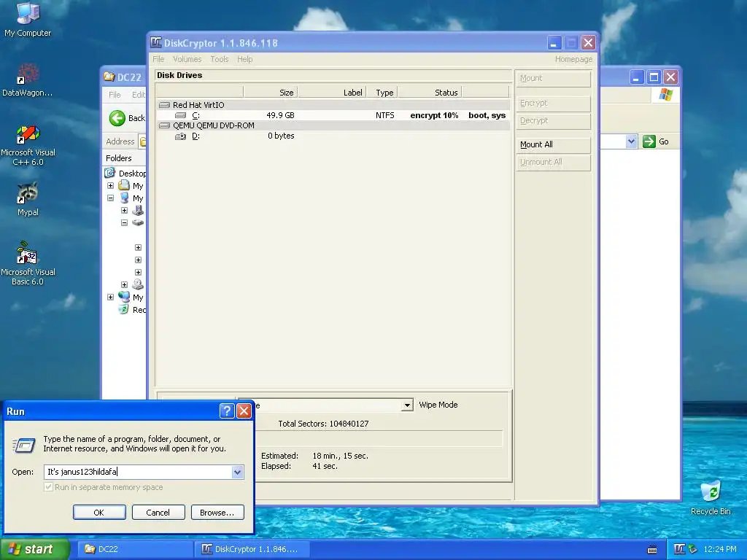Collapse the My Computer tree node
Screen dimensions: 747x560
(111, 198)
